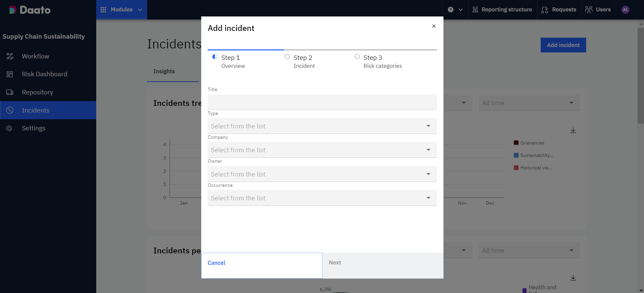Screen dimensions: 644x293
Task: Open the AL user avatar menu
Action: [x=625, y=10]
